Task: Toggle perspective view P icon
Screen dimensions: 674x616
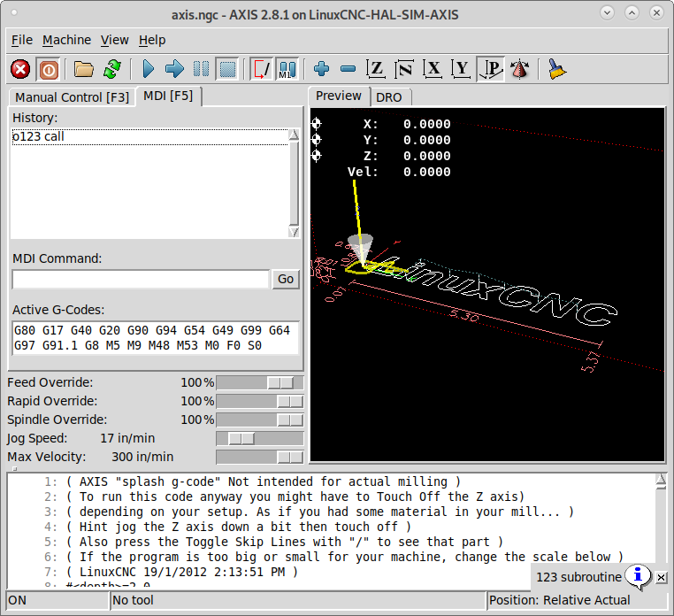Action: [x=490, y=69]
